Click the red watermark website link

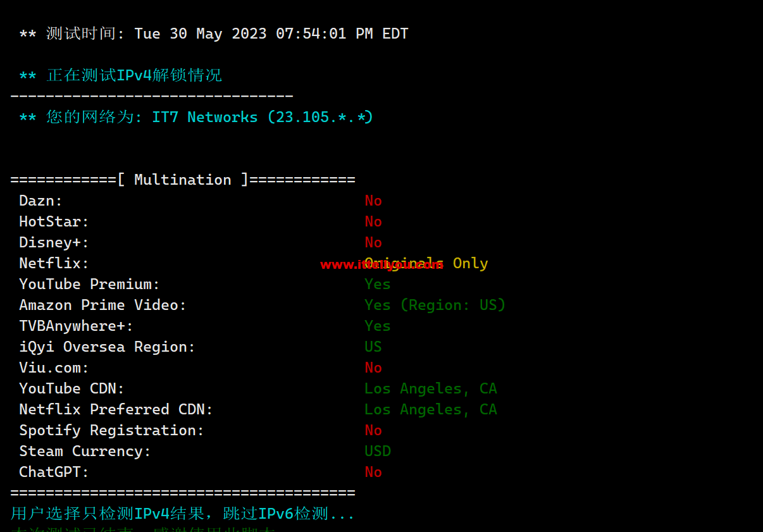point(381,265)
